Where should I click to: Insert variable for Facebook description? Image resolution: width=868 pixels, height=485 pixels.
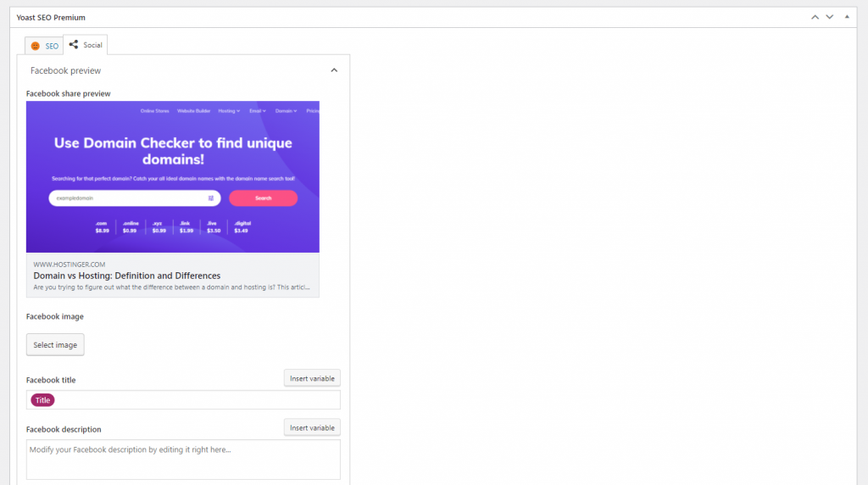312,427
